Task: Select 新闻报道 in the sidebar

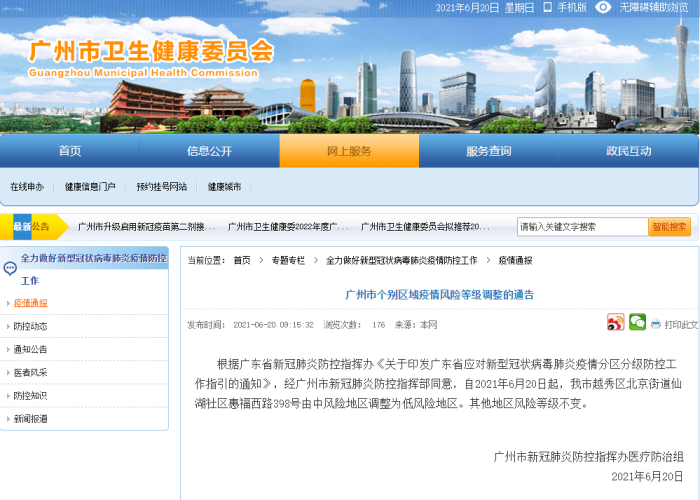Action: [30, 419]
